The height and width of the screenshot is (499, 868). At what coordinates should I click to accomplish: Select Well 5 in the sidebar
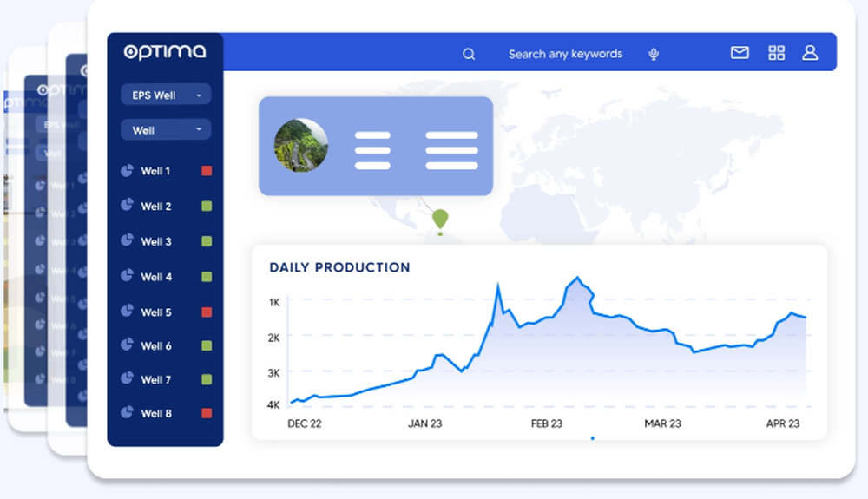point(156,312)
